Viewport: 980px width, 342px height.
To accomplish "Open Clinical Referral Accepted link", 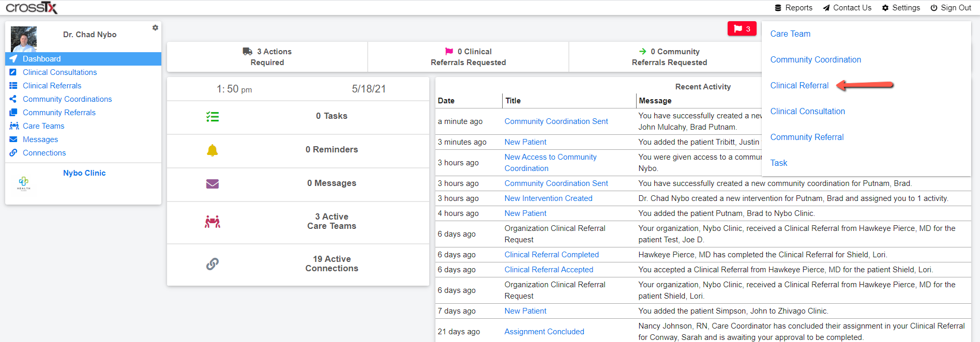I will pyautogui.click(x=549, y=270).
